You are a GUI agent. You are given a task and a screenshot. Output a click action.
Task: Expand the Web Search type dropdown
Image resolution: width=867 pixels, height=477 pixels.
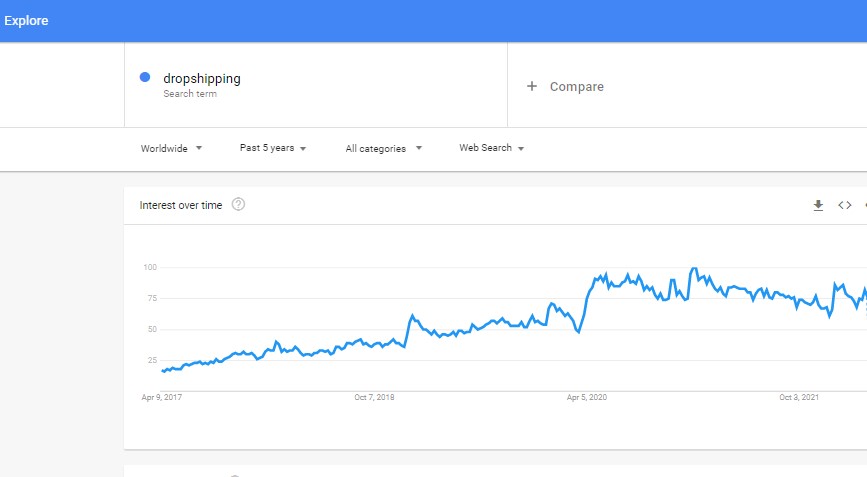(492, 148)
